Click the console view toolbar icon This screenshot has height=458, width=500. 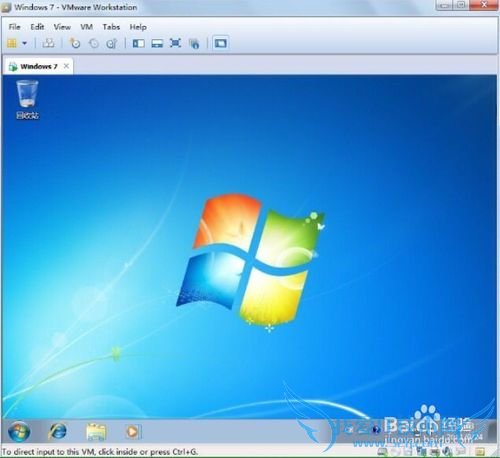pos(220,43)
